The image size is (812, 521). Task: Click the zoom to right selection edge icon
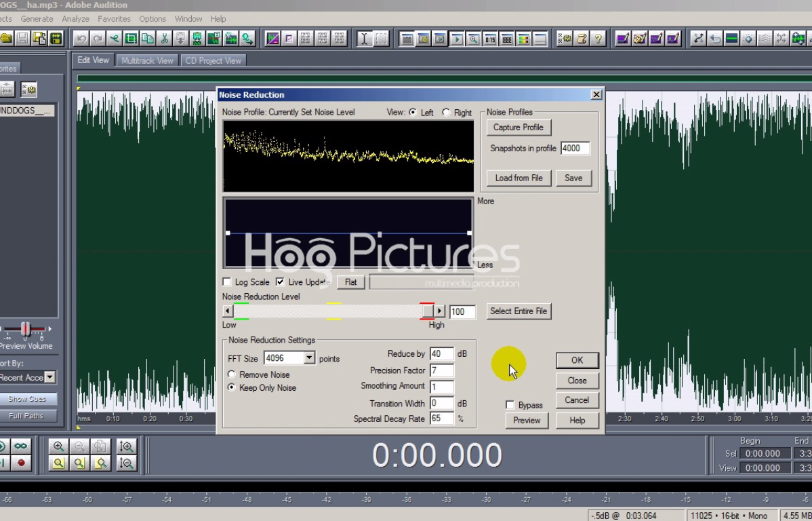[x=101, y=463]
